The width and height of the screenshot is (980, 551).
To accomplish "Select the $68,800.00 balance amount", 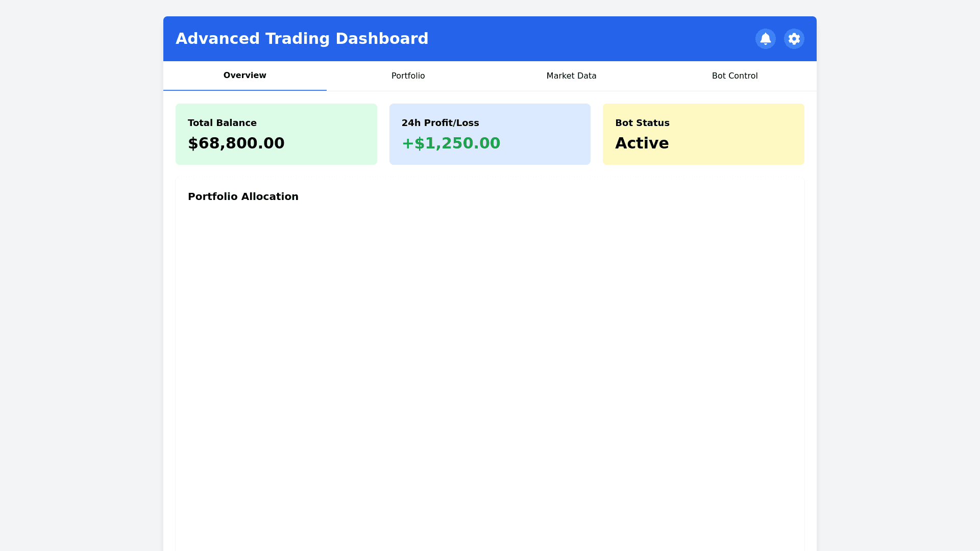I will click(236, 143).
